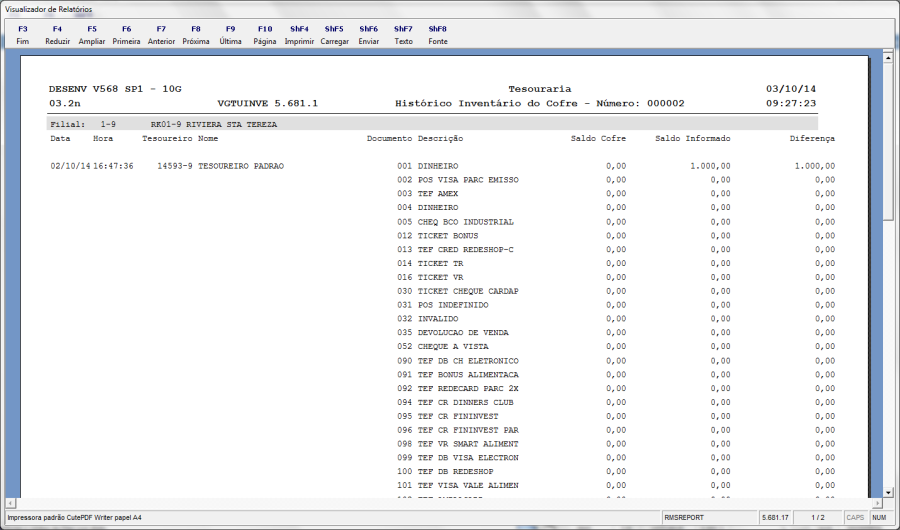This screenshot has width=900, height=530.
Task: Click '013 TEF CRED REDESHOP-C' row
Action: tap(455, 249)
